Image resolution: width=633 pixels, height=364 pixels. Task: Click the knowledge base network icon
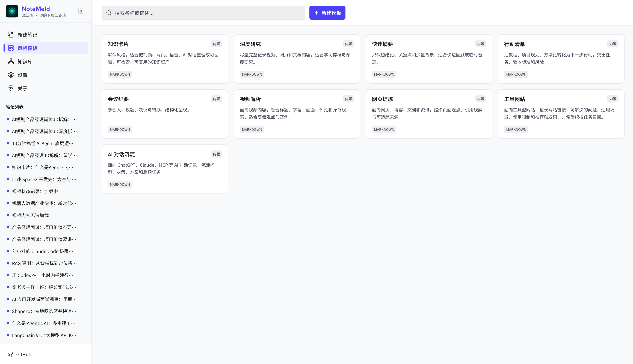coord(11,62)
